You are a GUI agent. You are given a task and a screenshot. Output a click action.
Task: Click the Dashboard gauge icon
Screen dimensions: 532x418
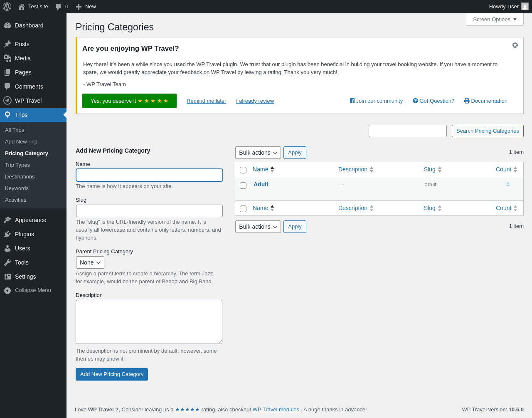coord(7,25)
